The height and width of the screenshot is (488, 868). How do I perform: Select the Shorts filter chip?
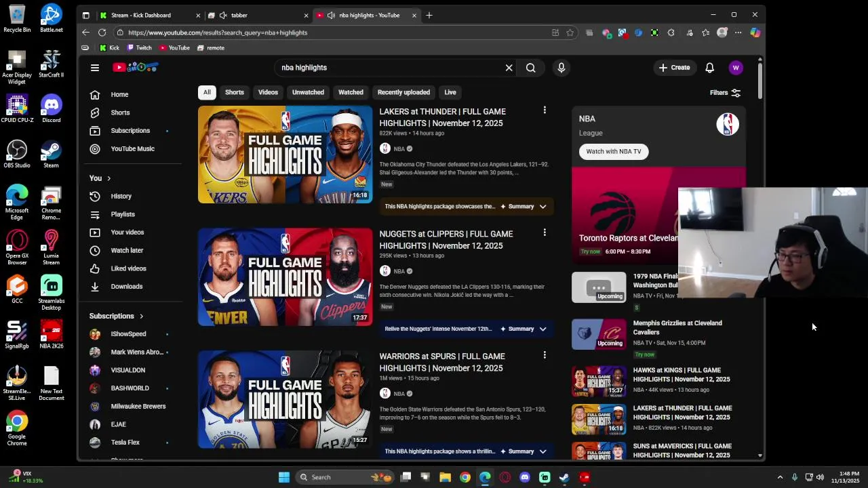pyautogui.click(x=235, y=92)
